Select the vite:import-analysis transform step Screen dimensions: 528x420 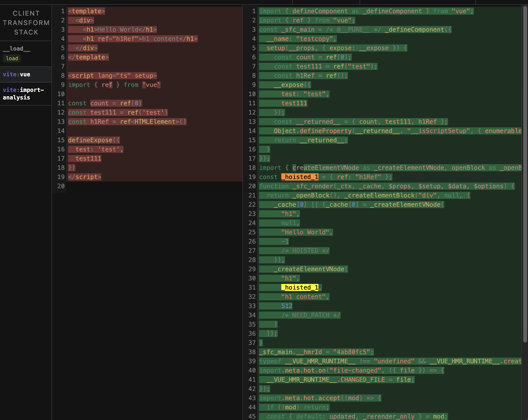click(x=23, y=94)
